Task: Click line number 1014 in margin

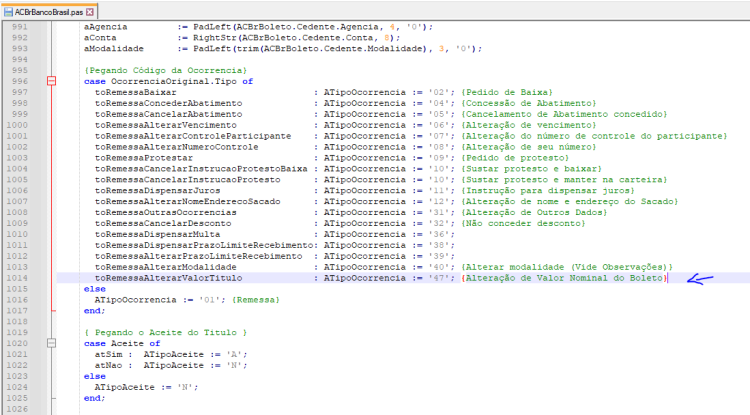Action: pos(17,278)
